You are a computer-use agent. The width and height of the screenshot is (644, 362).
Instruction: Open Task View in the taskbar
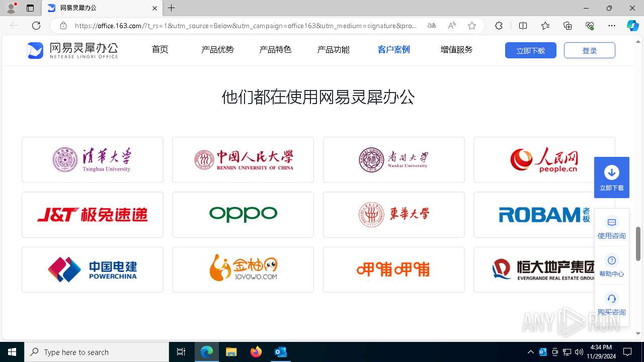coord(181,352)
